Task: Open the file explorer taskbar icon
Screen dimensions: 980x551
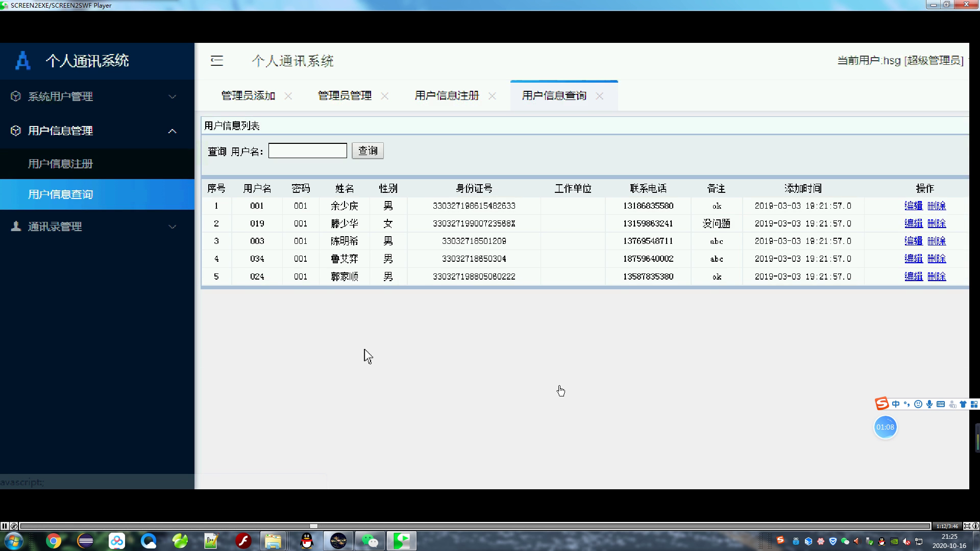Action: [x=273, y=541]
